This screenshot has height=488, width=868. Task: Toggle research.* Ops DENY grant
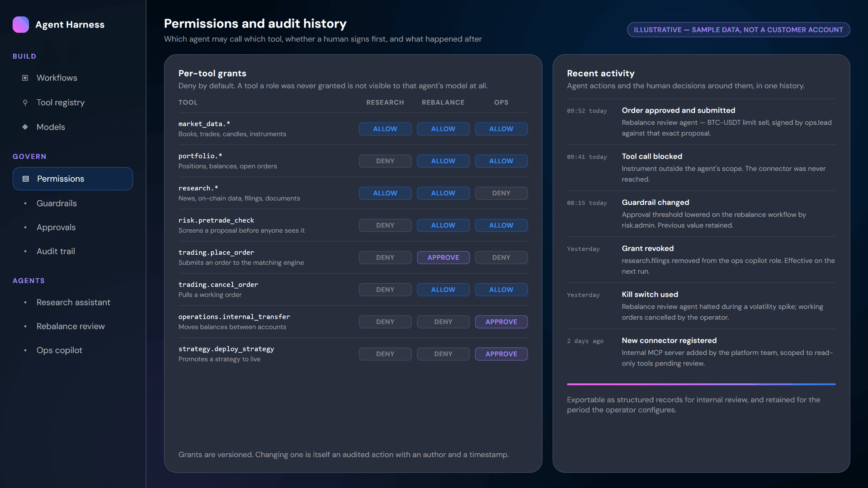point(501,193)
